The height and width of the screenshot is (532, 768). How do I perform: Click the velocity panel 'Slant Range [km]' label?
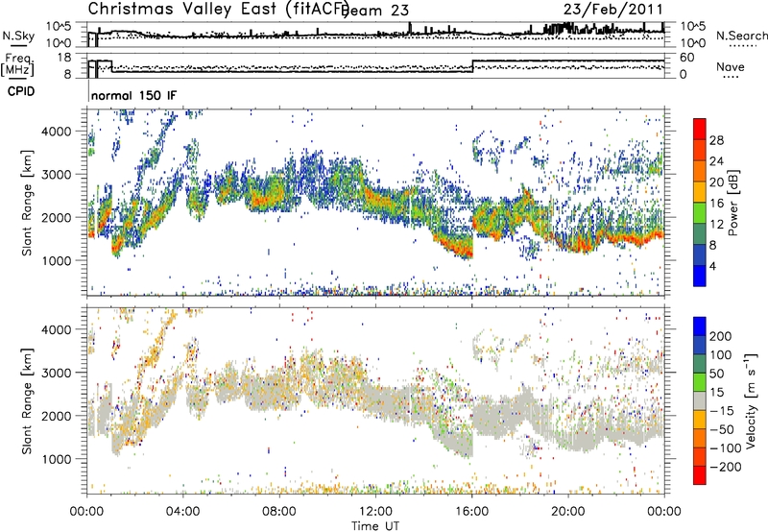click(27, 401)
